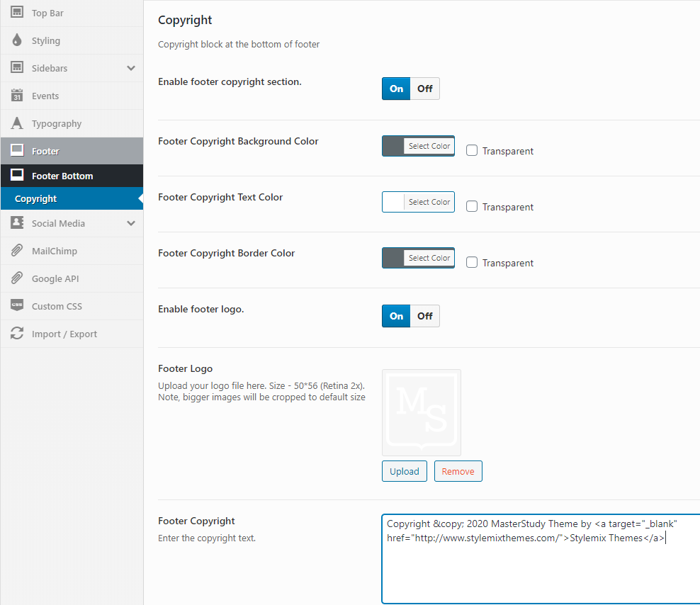Check Transparent for Footer Copyright Background Color

coord(472,150)
